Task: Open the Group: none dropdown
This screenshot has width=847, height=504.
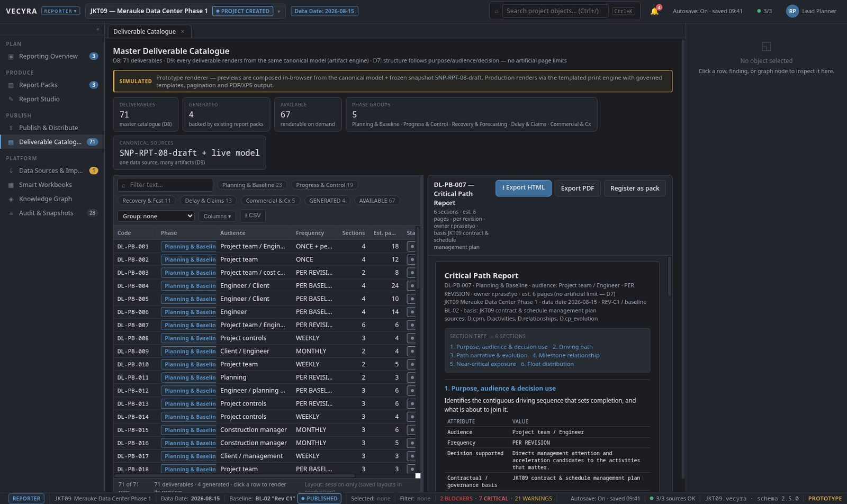Action: [156, 216]
